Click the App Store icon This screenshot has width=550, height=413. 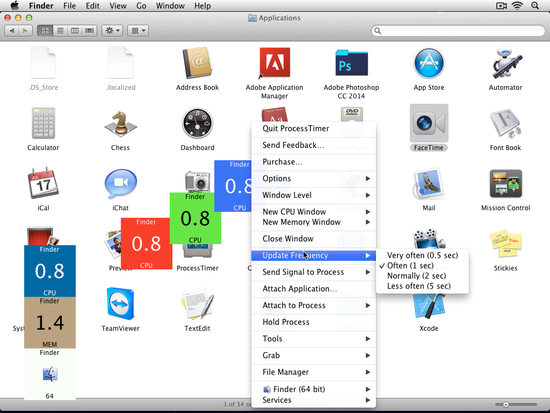(x=429, y=63)
